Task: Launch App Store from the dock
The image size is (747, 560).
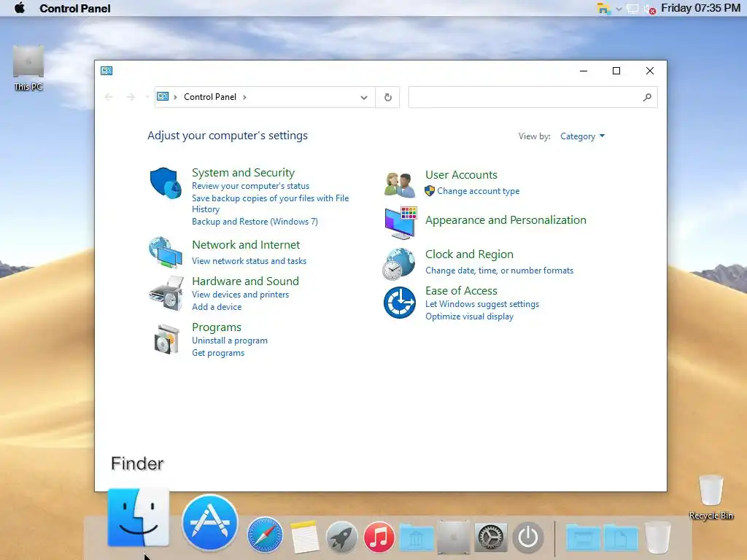Action: point(209,522)
